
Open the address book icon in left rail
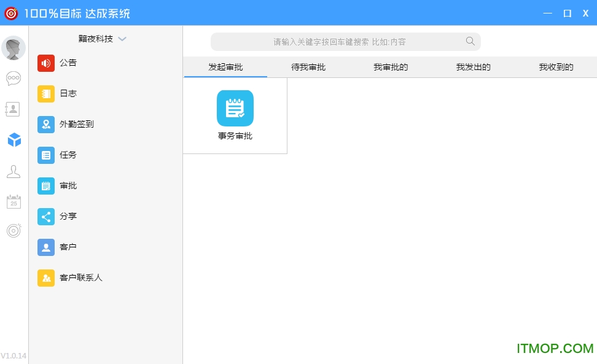tap(14, 109)
